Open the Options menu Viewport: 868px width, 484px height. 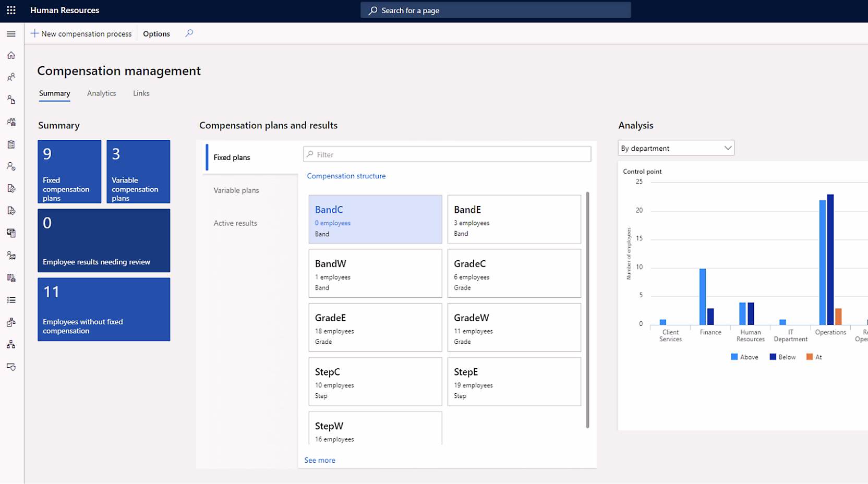point(156,34)
